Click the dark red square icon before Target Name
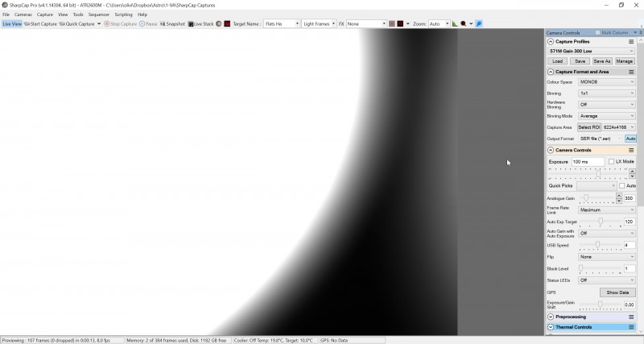The height and width of the screenshot is (344, 644). [x=227, y=24]
